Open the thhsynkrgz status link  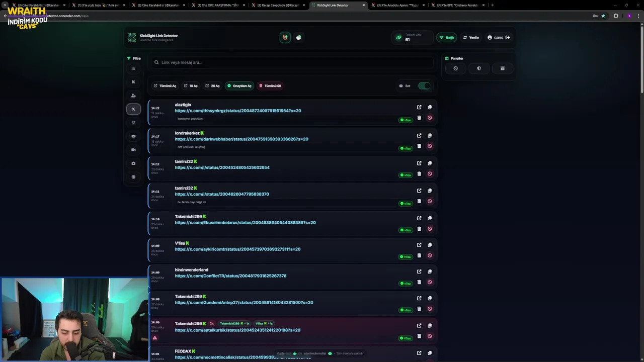(238, 111)
